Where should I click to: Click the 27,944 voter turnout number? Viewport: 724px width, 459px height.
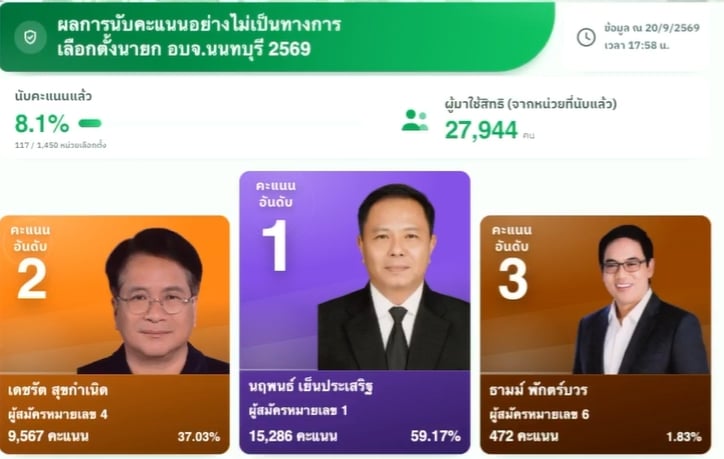point(481,130)
